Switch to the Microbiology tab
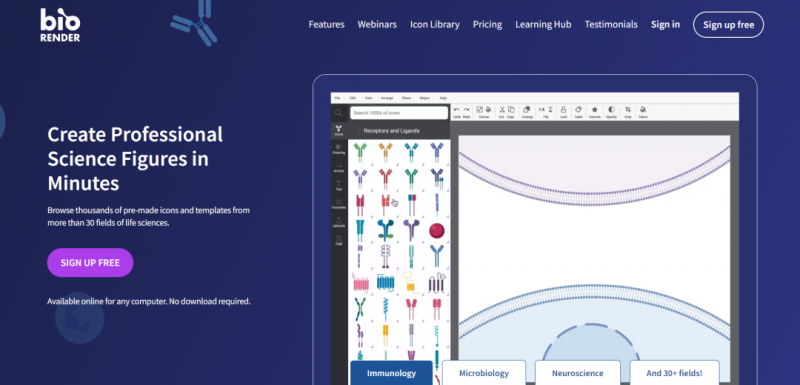This screenshot has width=800, height=385. [484, 373]
